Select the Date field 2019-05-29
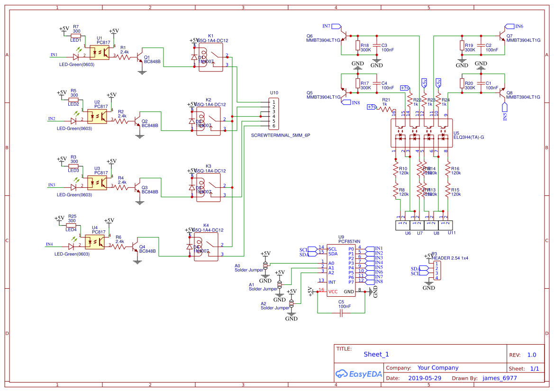 coord(424,378)
